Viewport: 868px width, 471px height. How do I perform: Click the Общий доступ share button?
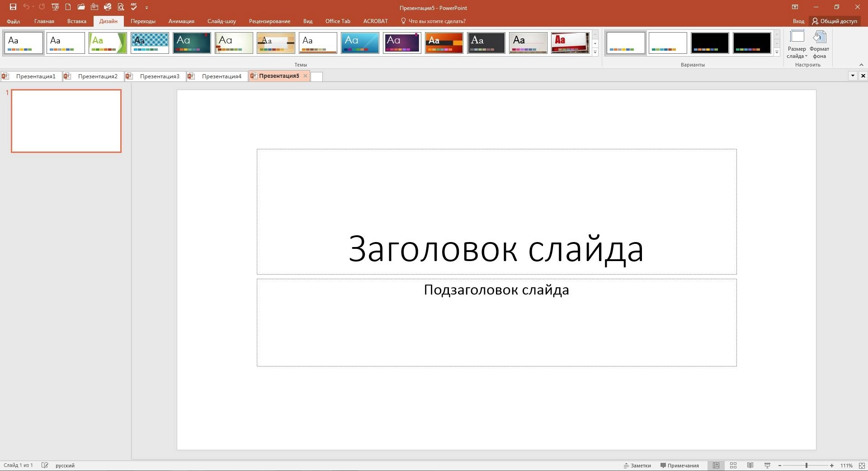[x=835, y=21]
